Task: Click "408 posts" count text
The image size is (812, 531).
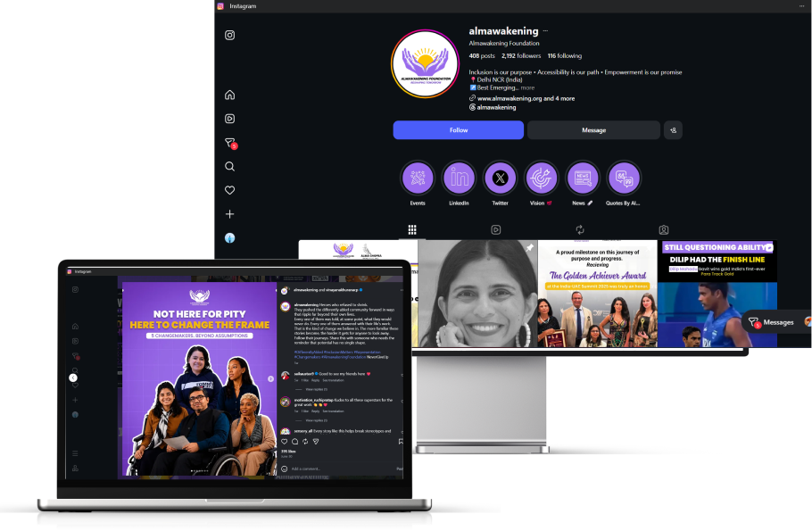Action: (482, 56)
